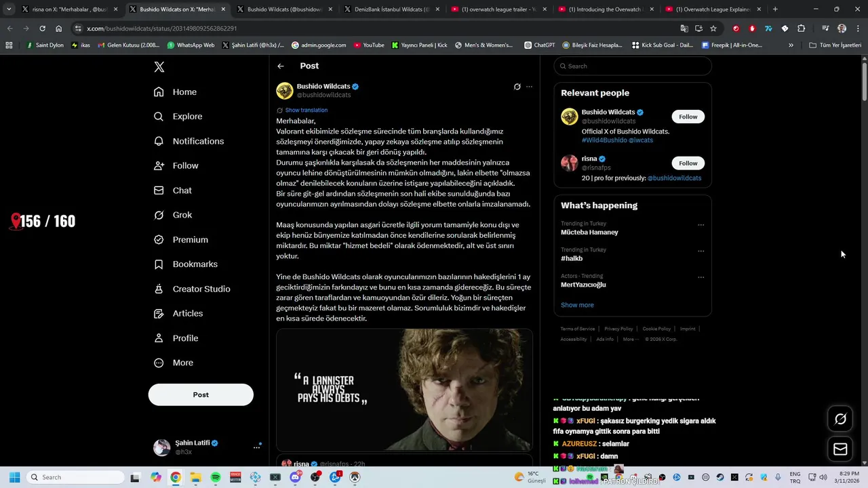Open the Follow sidebar item
This screenshot has height=488, width=868.
click(x=176, y=165)
